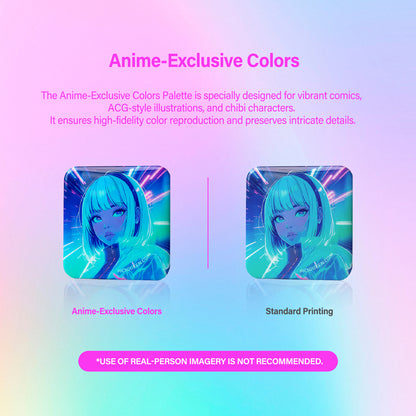416x416 pixels.
Task: Click the pink "Anime-Exclusive Colors" caption below the left badge
Action: click(x=117, y=311)
